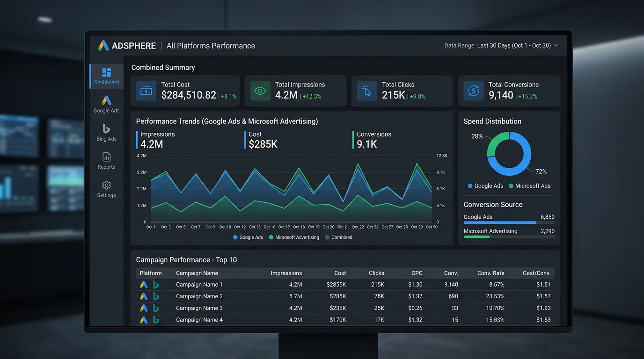Click the 6,850 Google Ads conversions value

[548, 217]
